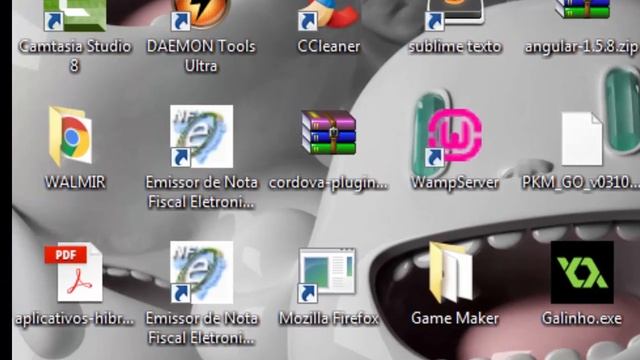640x360 pixels.
Task: Launch the WampServer shortcut icon
Action: [454, 138]
